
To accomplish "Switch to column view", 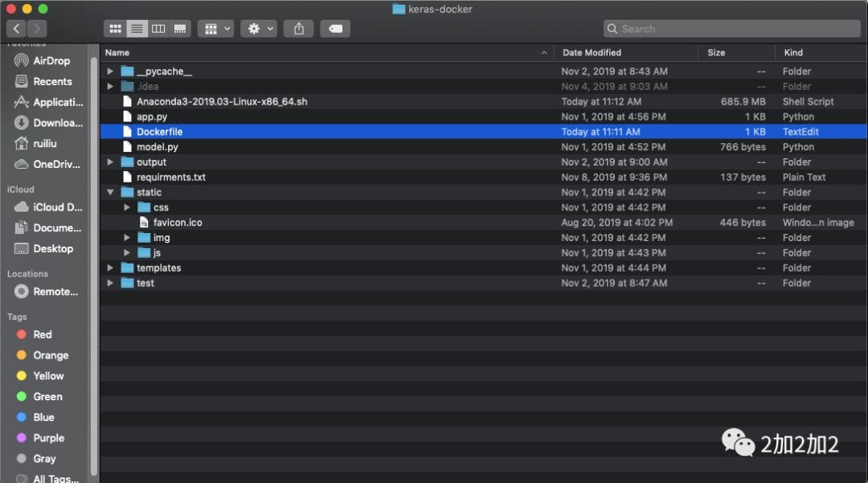I will [x=158, y=28].
